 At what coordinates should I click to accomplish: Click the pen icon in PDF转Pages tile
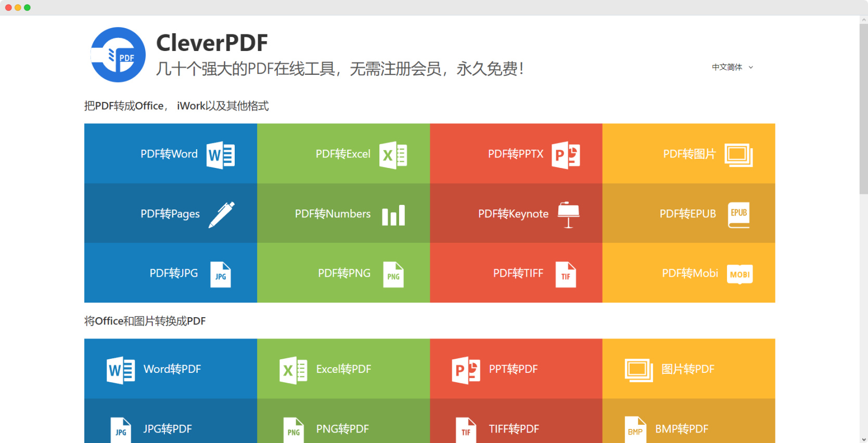[222, 215]
